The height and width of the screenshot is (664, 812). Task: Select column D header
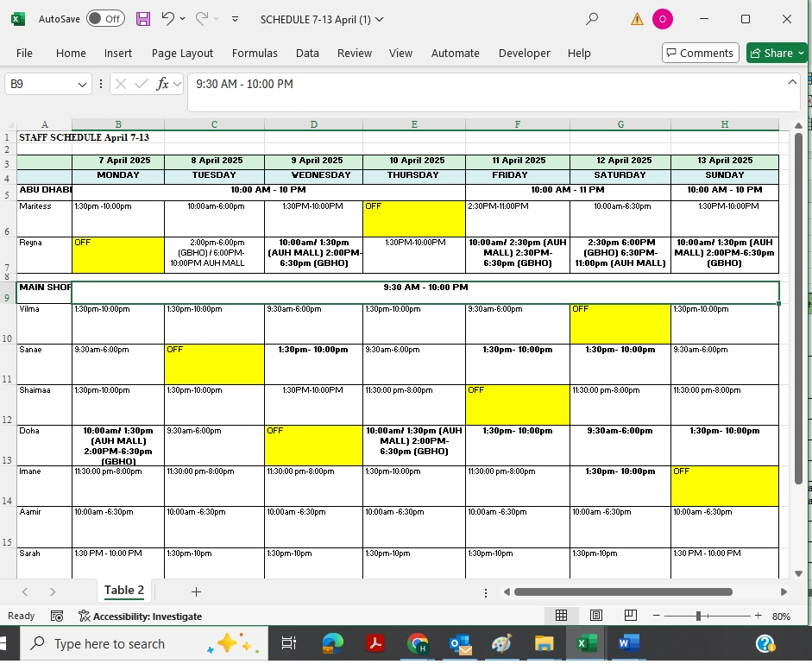click(313, 124)
